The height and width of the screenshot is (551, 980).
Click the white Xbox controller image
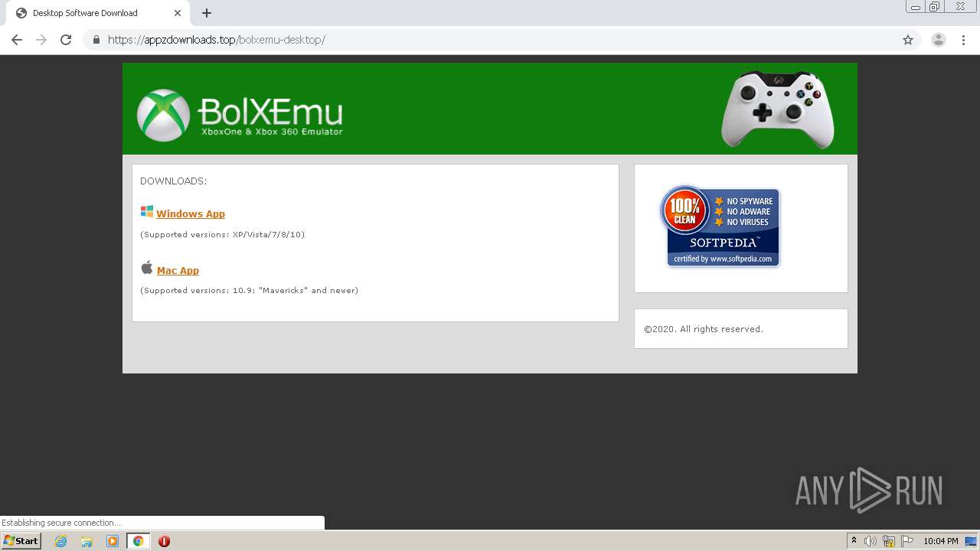click(x=778, y=109)
